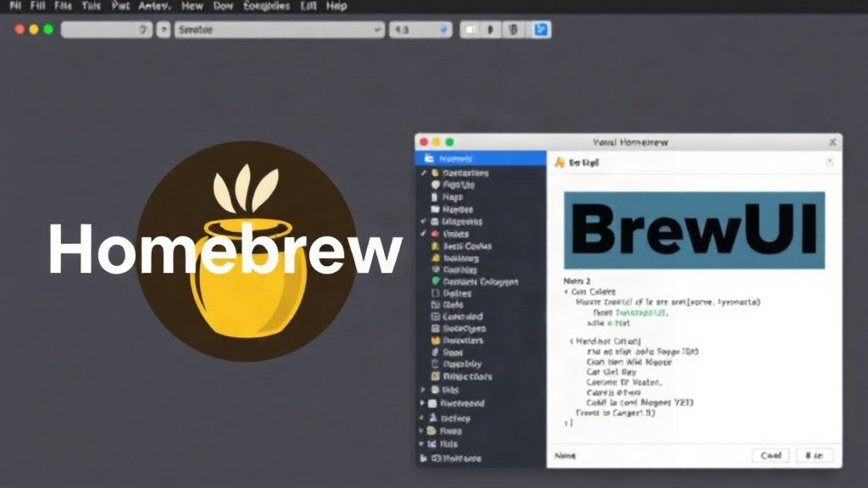Click the speech bubble icon near the sidebar top
This screenshot has width=868, height=488.
point(436,185)
